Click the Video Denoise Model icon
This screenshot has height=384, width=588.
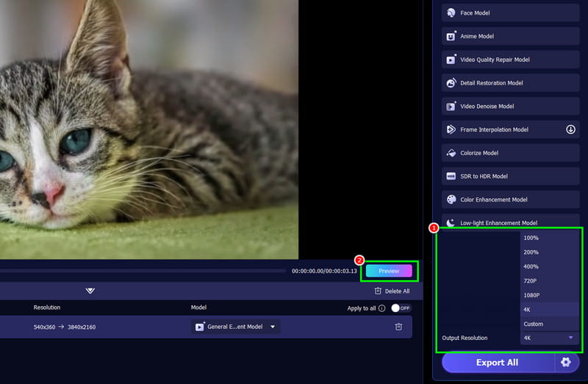click(451, 106)
